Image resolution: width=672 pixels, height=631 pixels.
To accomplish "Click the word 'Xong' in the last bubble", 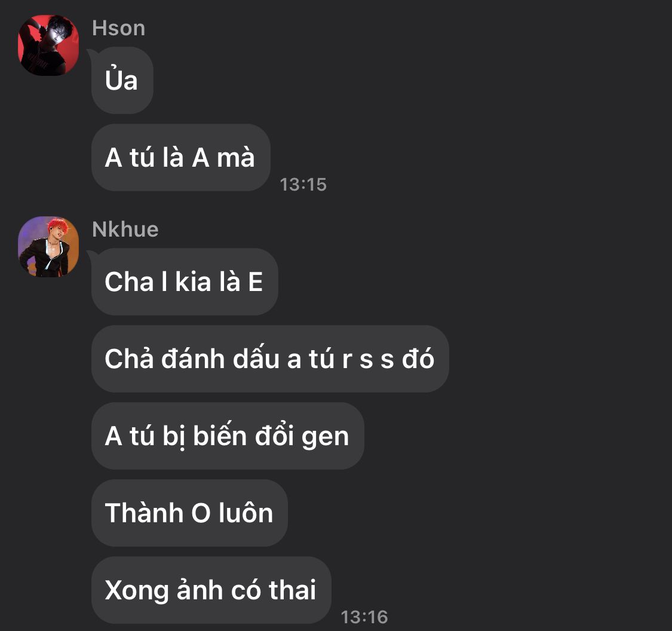I will 137,592.
